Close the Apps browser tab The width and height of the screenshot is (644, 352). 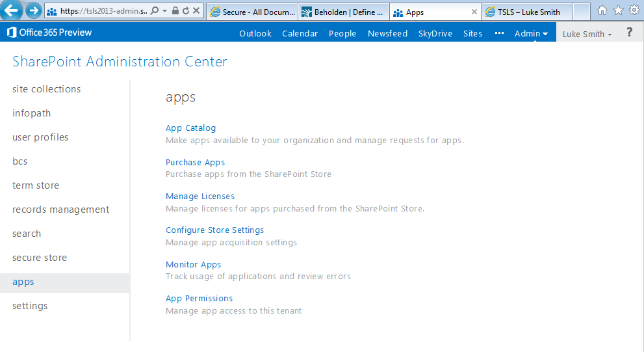(x=474, y=12)
